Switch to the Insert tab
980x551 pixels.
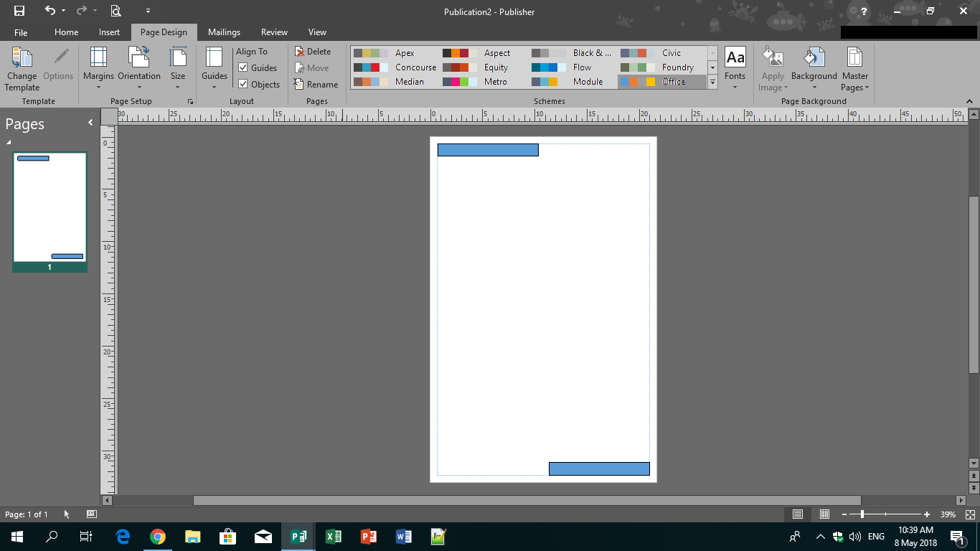pyautogui.click(x=109, y=32)
